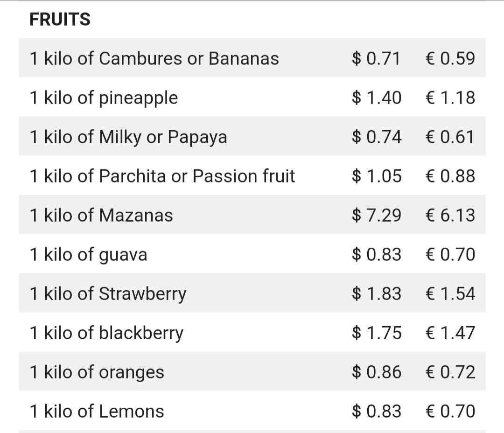This screenshot has height=433, width=504.
Task: Select the 1 kilo of blackberry row
Action: 252,332
